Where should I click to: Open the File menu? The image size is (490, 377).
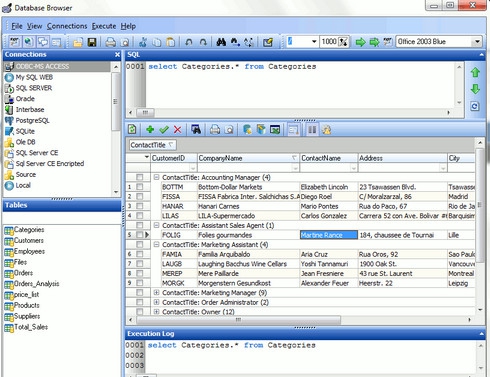17,26
